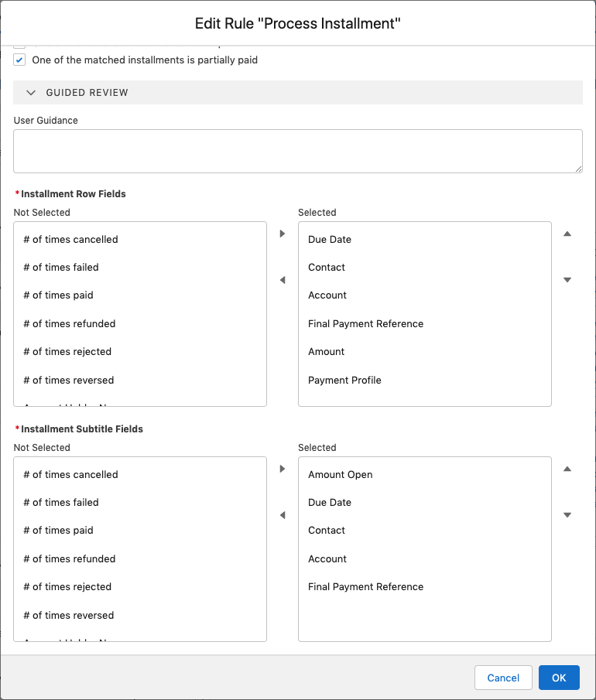This screenshot has height=700, width=596.
Task: Collapse the Guided Review section
Action: coord(32,92)
